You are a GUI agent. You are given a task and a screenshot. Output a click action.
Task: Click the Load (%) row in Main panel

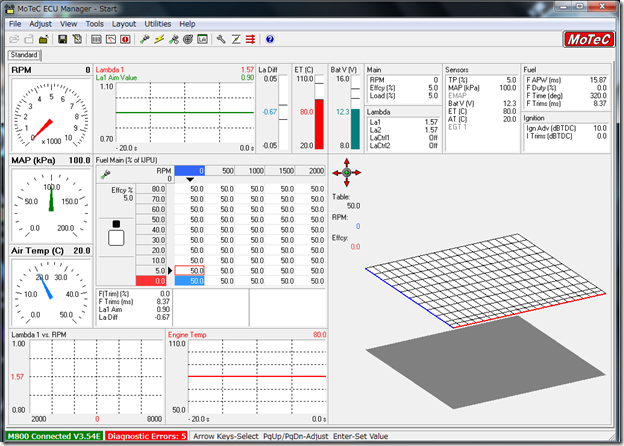[403, 96]
